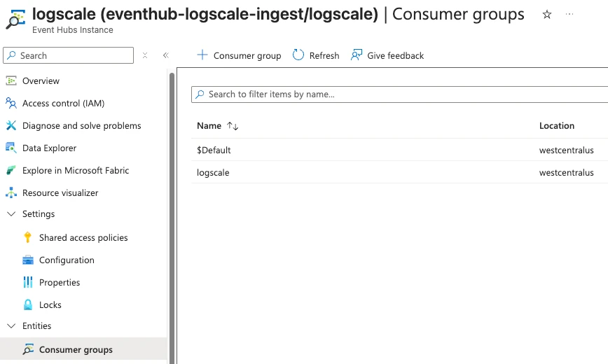608x364 pixels.
Task: Add a new Consumer group
Action: [x=239, y=55]
